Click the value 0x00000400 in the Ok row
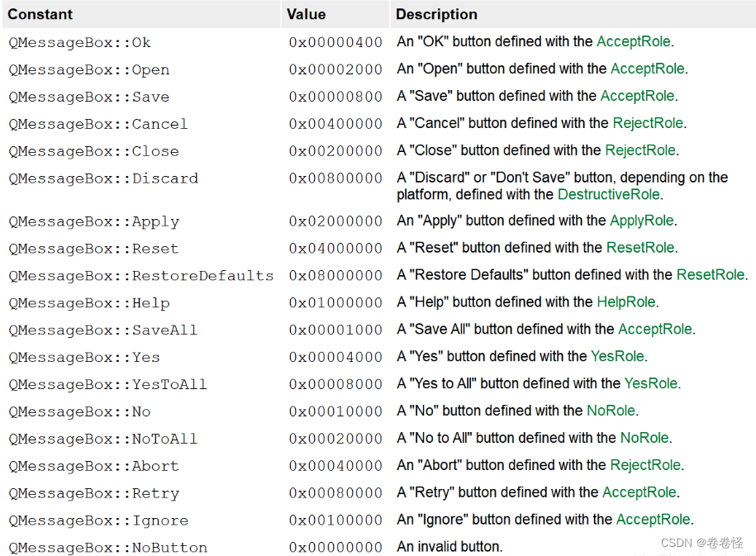Screen dimensions: 756x556 (x=335, y=42)
